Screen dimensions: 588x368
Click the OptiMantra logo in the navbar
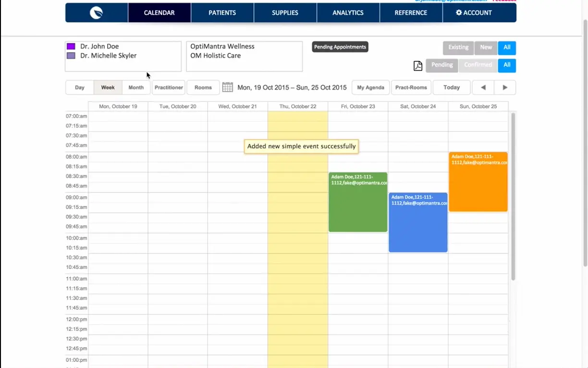tap(96, 13)
